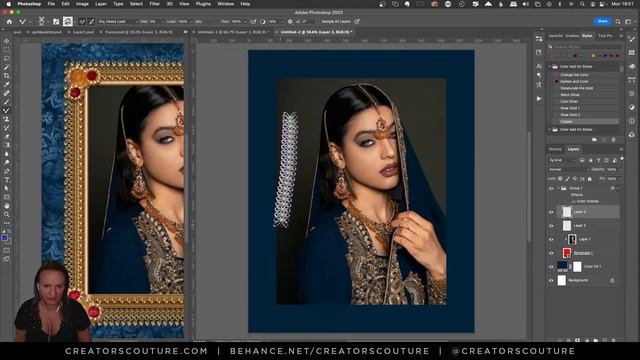
Task: Apply the Rose Gold 1 style
Action: (586, 108)
